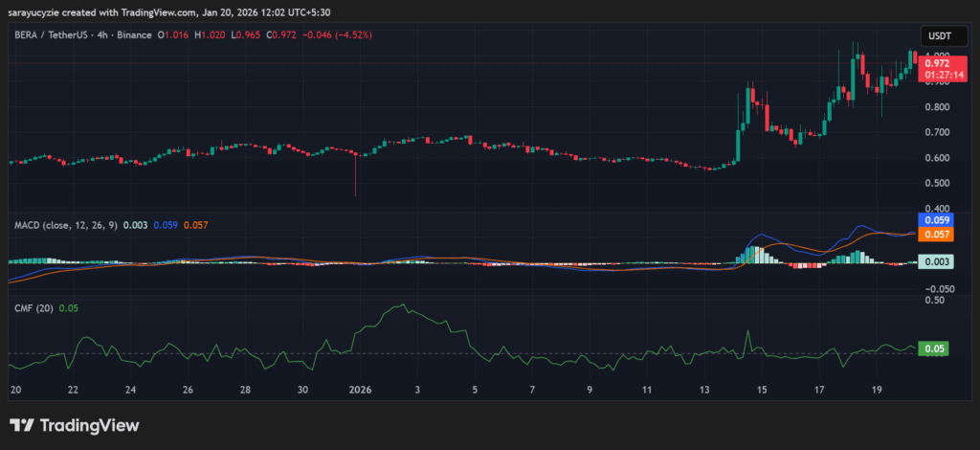Click the TradingView logo icon
The height and width of the screenshot is (450, 980).
[x=22, y=425]
